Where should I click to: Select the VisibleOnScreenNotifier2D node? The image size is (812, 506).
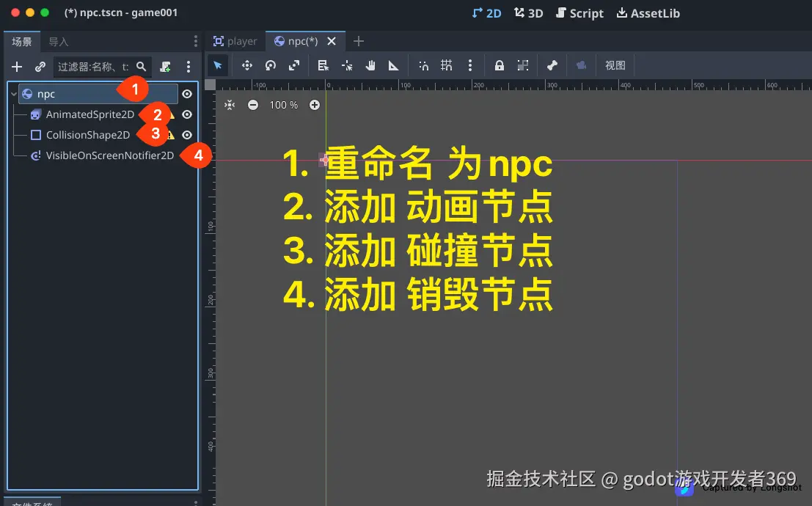point(110,155)
